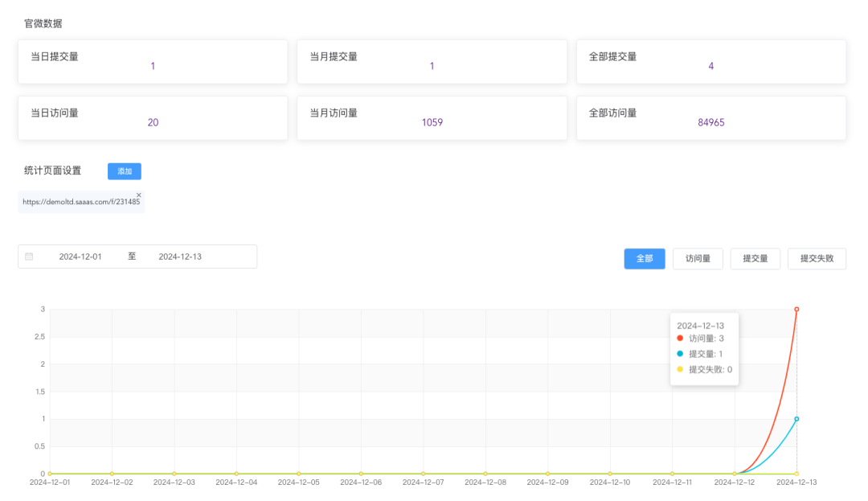Click blue 提交量 data point on 2024-12-13
Image resolution: width=868 pixels, height=501 pixels.
tap(796, 419)
